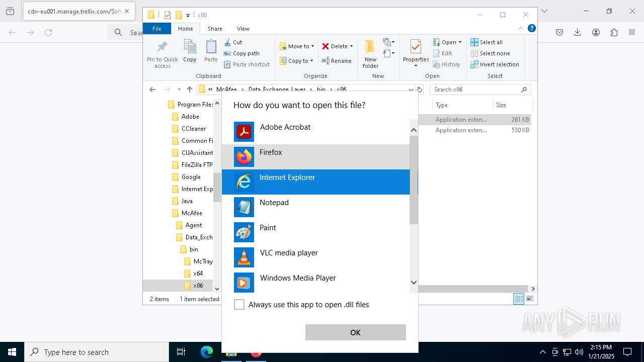Switch to Details view icon
The width and height of the screenshot is (644, 362).
tap(519, 299)
